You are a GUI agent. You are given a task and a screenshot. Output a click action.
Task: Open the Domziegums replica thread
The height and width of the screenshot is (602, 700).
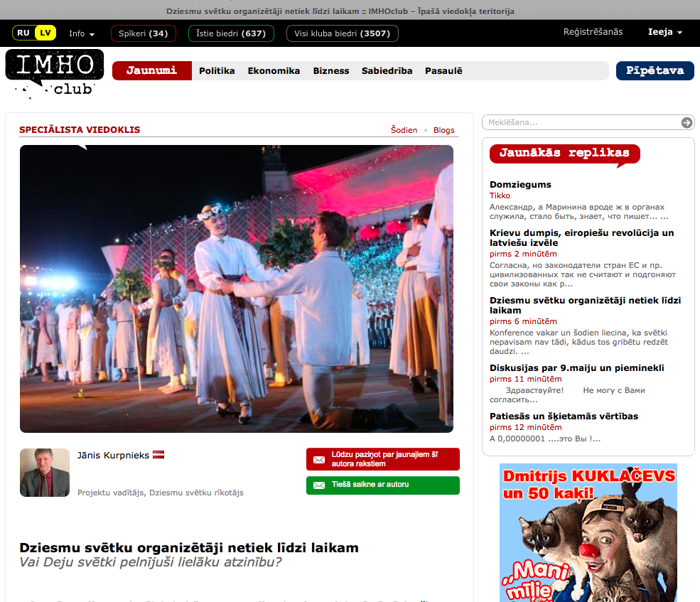click(x=520, y=185)
